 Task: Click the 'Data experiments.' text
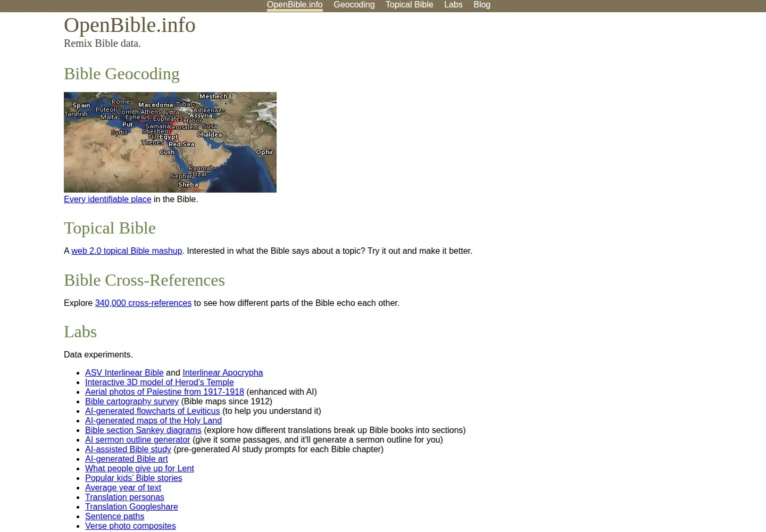point(98,354)
